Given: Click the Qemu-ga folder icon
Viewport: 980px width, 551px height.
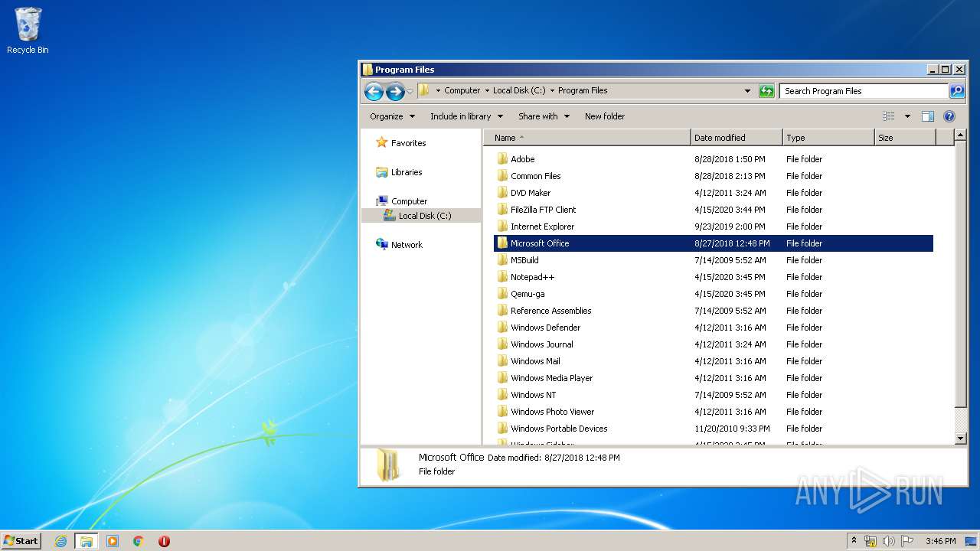Looking at the screenshot, I should pyautogui.click(x=502, y=294).
